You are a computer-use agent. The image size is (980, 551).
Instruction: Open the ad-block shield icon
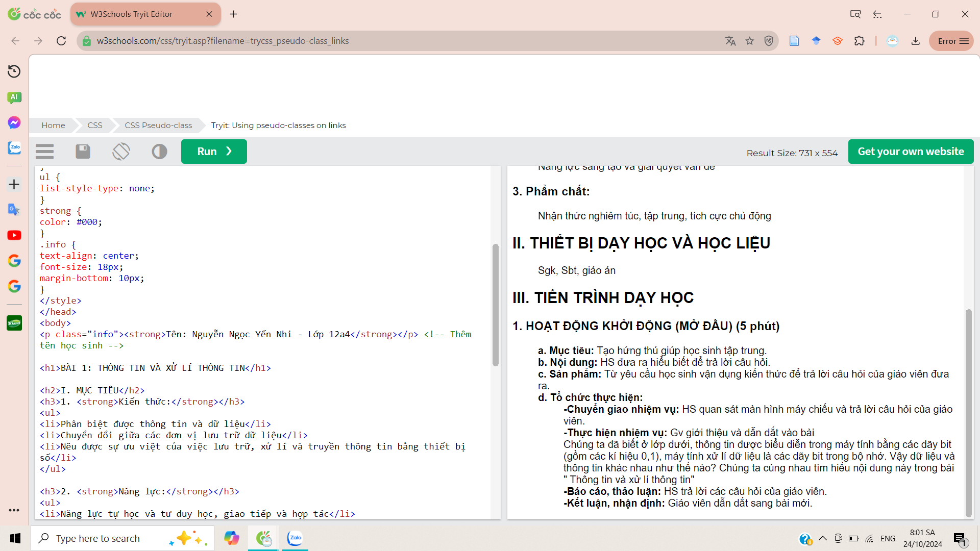[769, 41]
